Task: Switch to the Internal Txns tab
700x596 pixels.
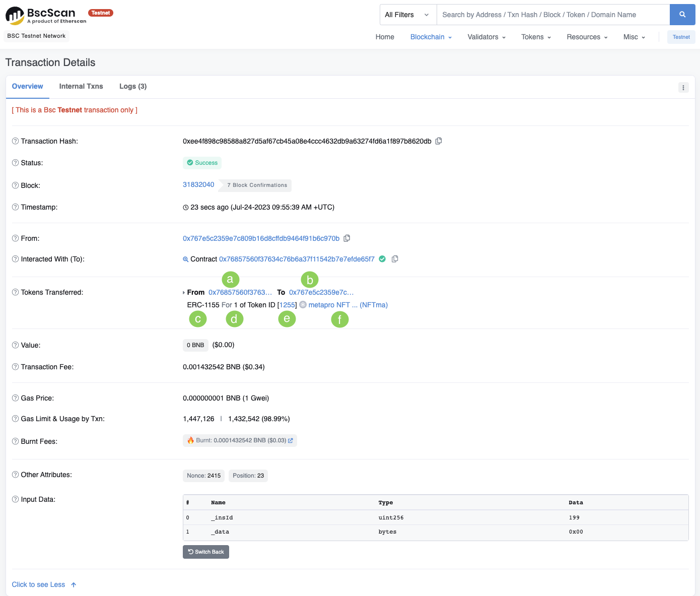Action: [x=81, y=86]
